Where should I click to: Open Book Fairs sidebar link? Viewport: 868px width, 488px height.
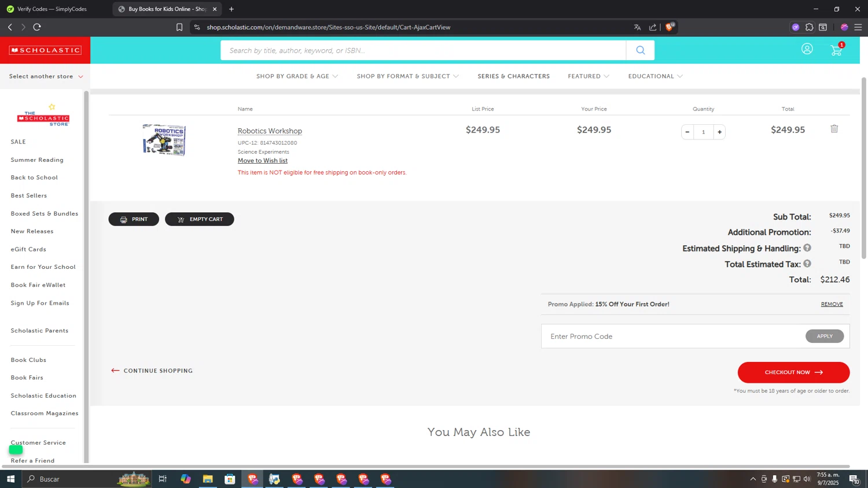click(27, 378)
